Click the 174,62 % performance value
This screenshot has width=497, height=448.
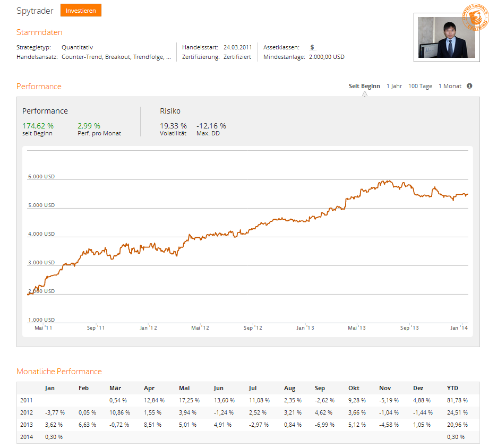(x=38, y=126)
